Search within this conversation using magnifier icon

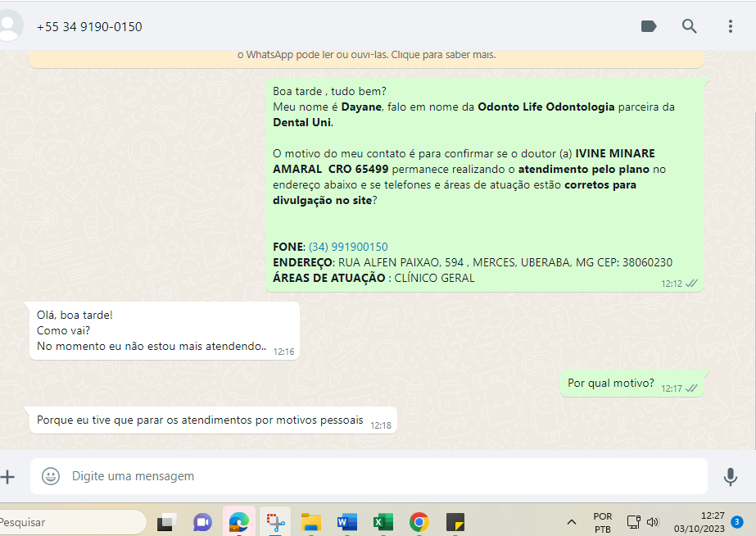point(689,26)
